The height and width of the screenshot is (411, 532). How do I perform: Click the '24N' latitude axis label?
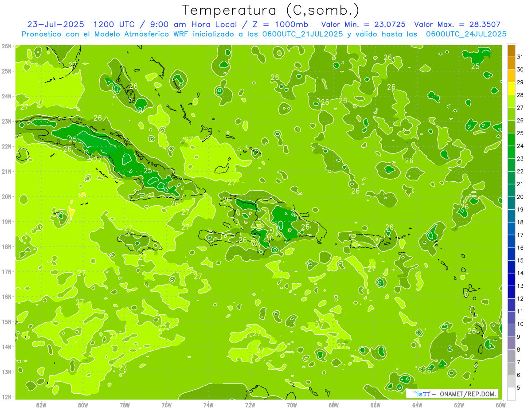[x=7, y=96]
